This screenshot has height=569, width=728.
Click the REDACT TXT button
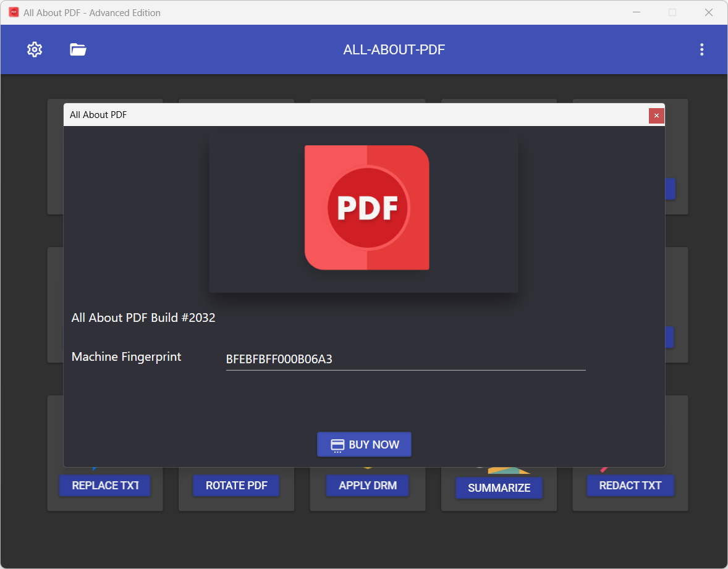(630, 486)
